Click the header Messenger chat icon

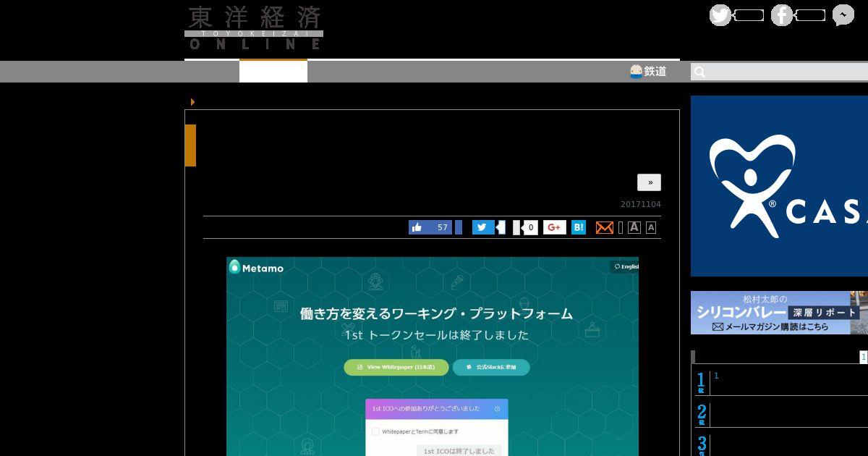click(x=843, y=15)
